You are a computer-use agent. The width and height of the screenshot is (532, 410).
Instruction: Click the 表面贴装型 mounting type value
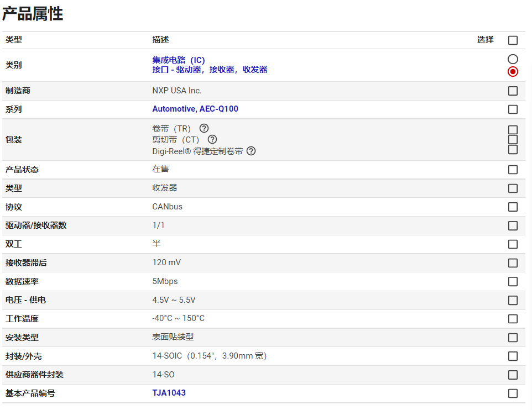173,337
